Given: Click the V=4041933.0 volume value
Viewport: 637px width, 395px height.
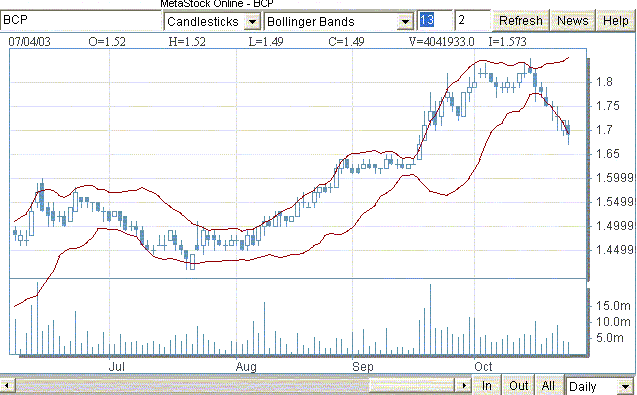Looking at the screenshot, I should pos(442,42).
